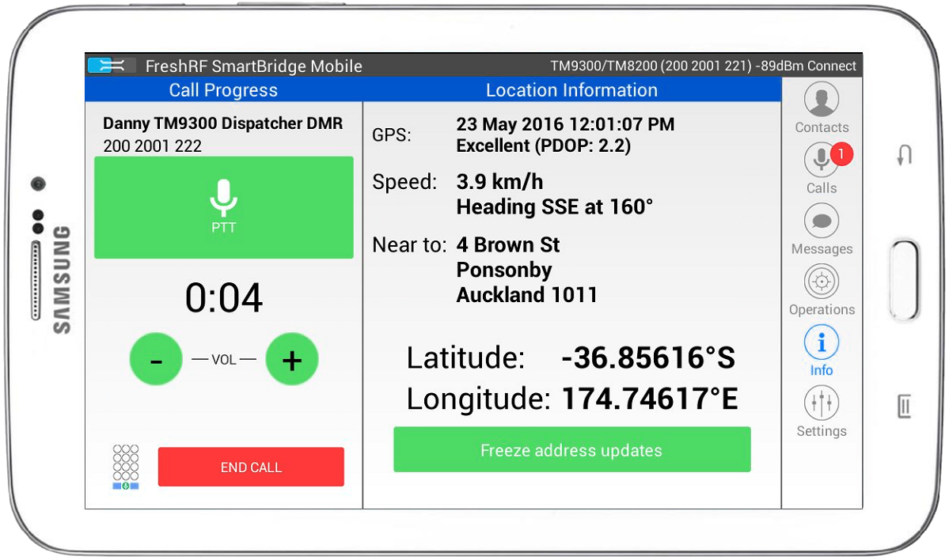Tap the 0:04 call timer

(x=223, y=299)
